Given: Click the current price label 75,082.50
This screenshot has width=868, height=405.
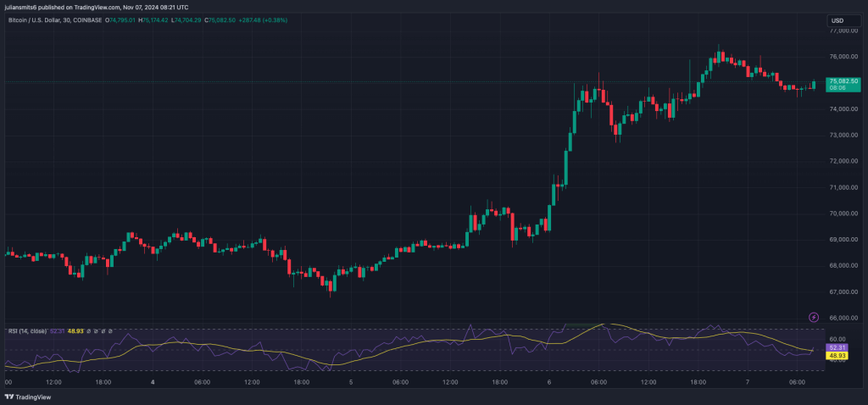Looking at the screenshot, I should pyautogui.click(x=843, y=81).
